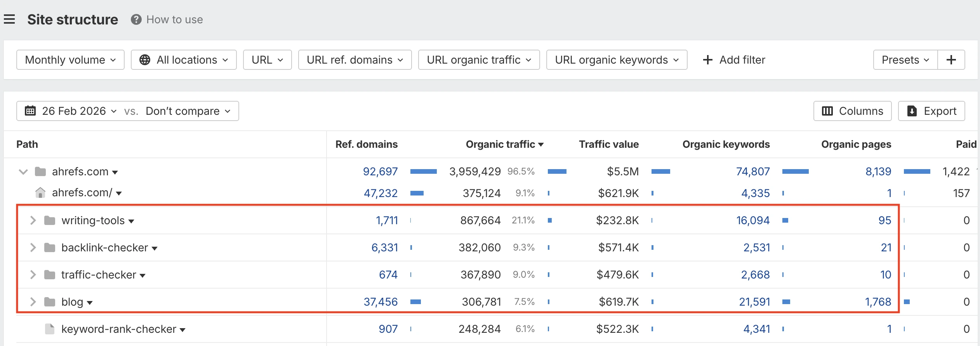
Task: Click Add filter
Action: click(x=734, y=60)
